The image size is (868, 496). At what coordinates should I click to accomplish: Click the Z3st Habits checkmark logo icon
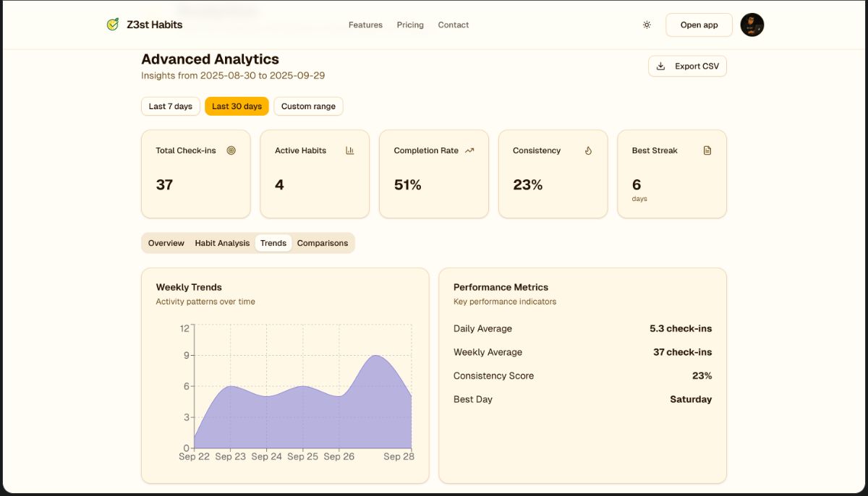pos(112,25)
